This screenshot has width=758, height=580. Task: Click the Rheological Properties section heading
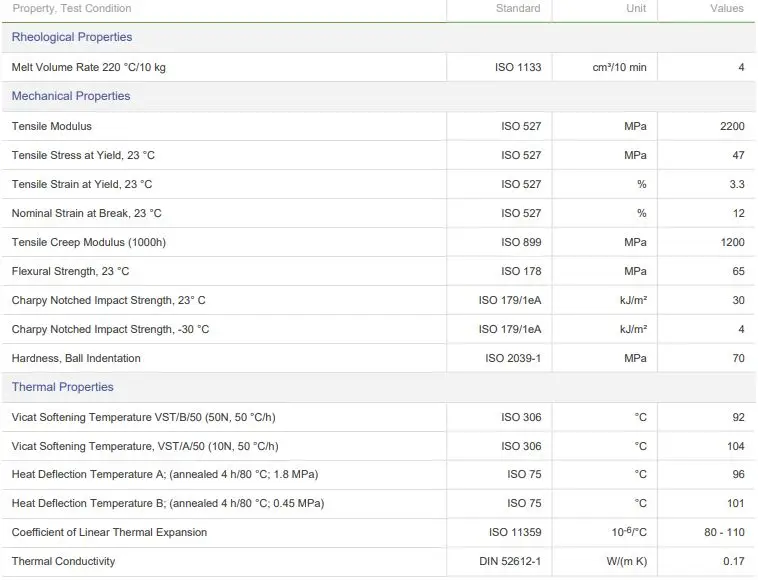72,37
